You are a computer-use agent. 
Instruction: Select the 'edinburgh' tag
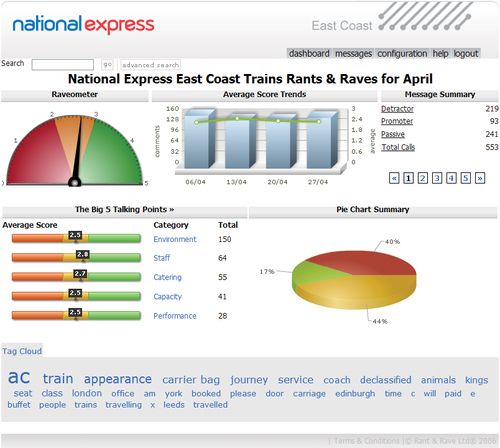point(355,394)
